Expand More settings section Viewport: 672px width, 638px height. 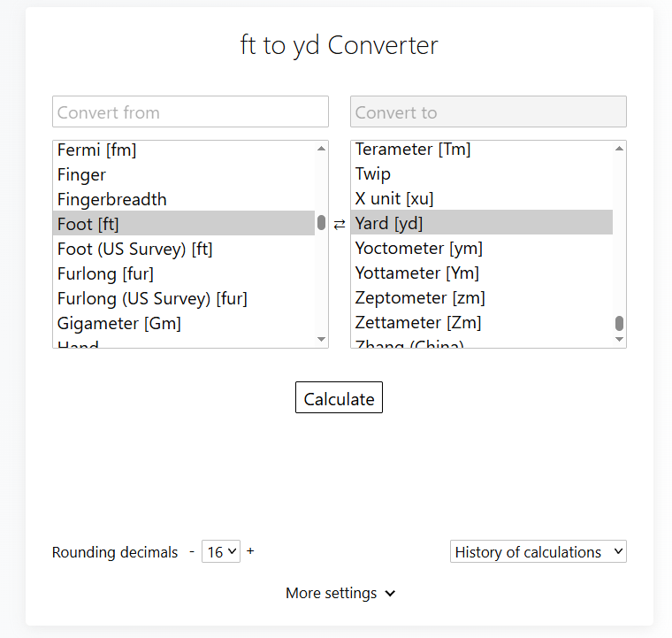pos(340,593)
